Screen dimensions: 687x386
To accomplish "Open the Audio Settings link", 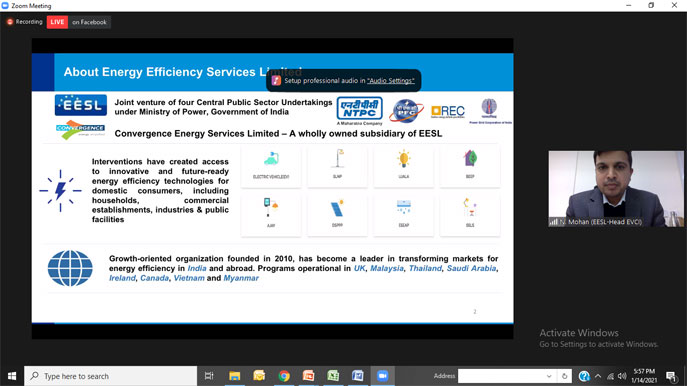I will (391, 81).
